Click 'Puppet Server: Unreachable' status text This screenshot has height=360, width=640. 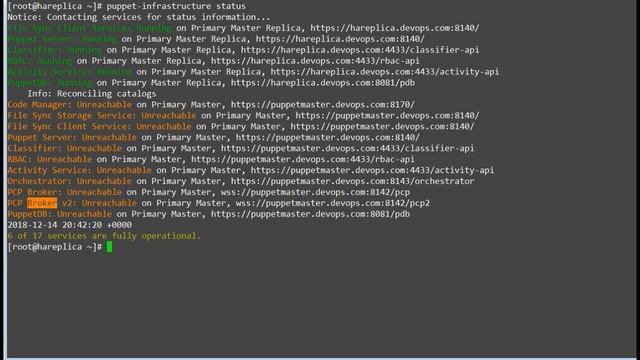tap(72, 138)
